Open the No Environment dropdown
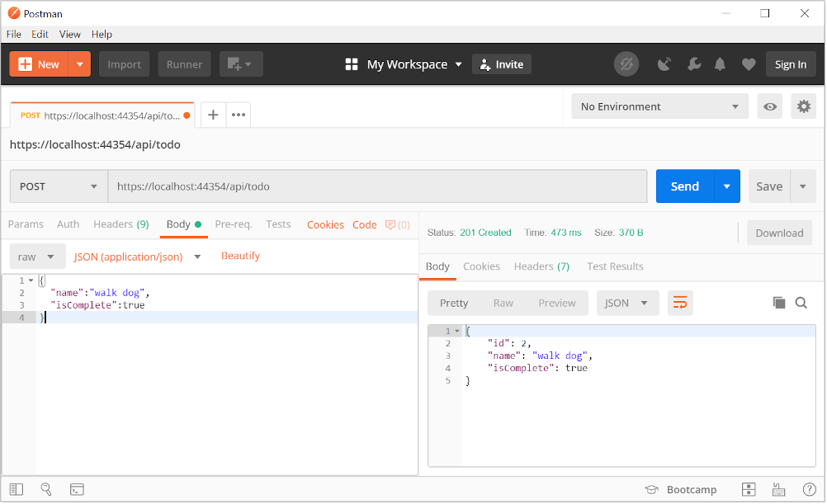Image resolution: width=827 pixels, height=504 pixels. pos(659,106)
